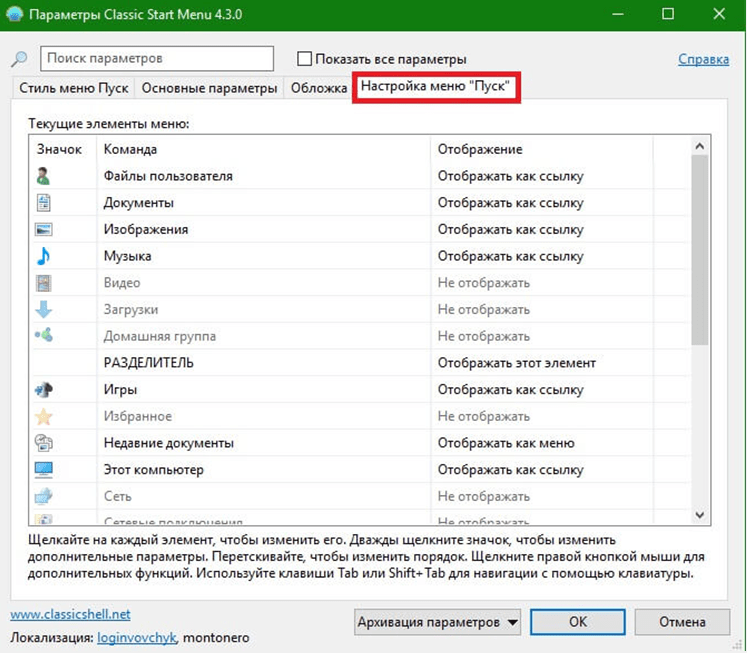The image size is (747, 653).
Task: Click the Поиск параметров search field
Action: 157,59
